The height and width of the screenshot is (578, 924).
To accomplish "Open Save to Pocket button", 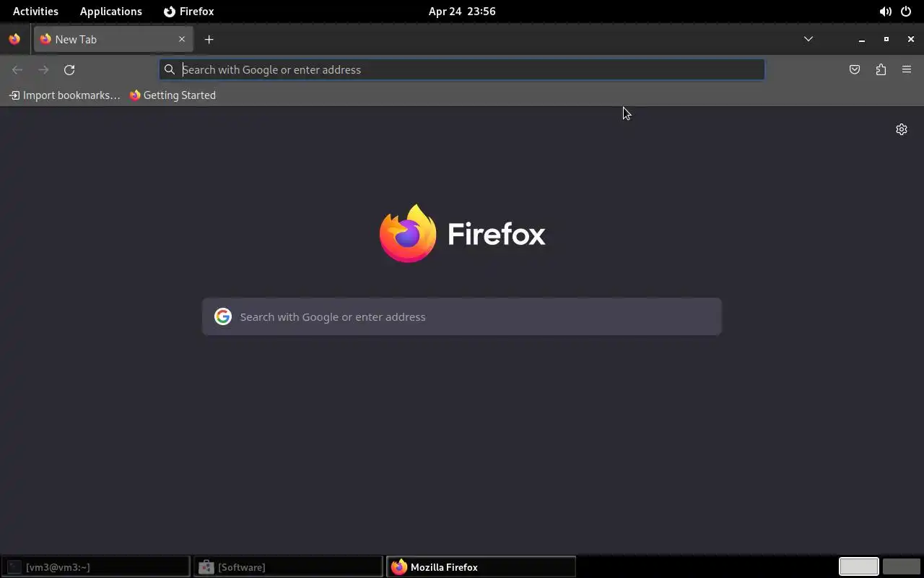I will (855, 69).
